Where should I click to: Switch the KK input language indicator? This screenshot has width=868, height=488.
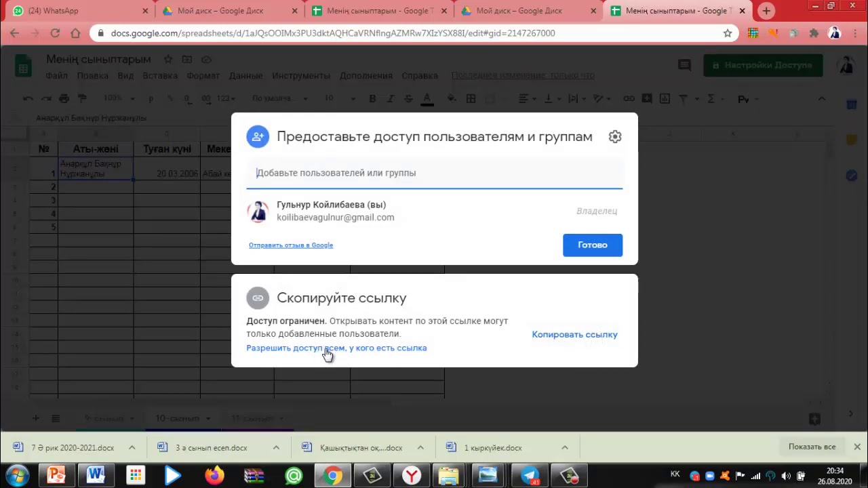(x=675, y=473)
